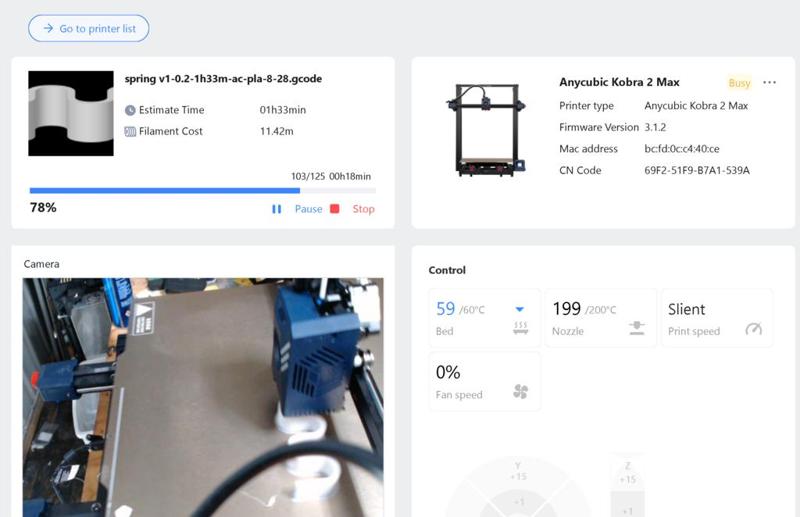Click the heated bed icon

[x=520, y=328]
